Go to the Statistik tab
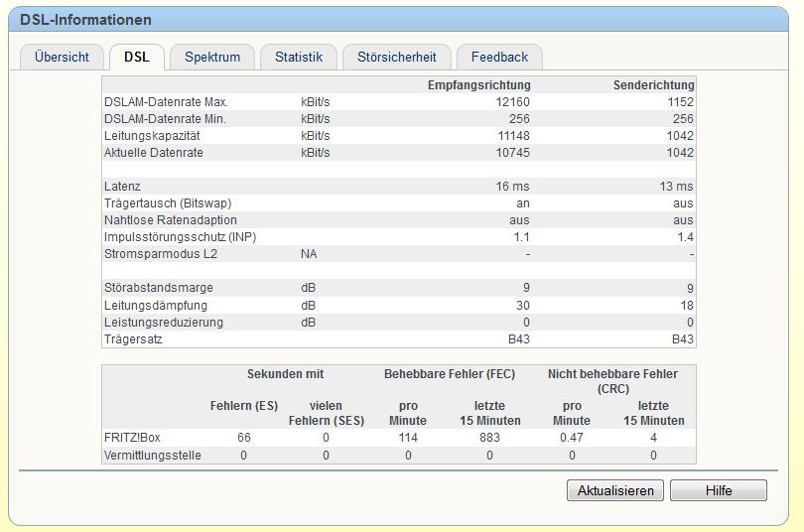Viewport: 804px width, 532px height. tap(299, 58)
